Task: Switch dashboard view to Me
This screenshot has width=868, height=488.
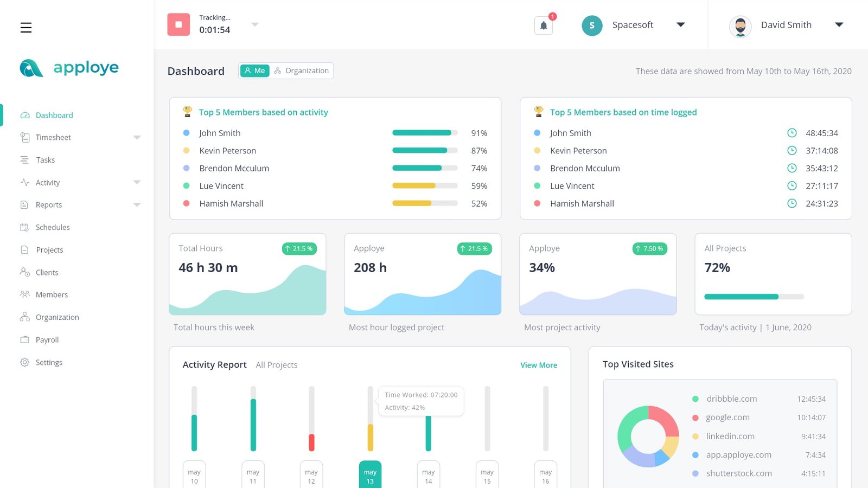Action: (x=254, y=71)
